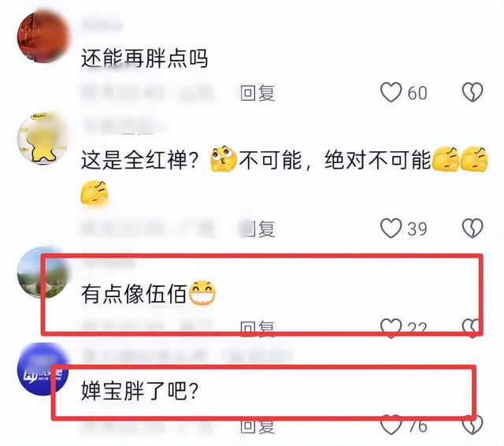Open the blue logo avatar profile
This screenshot has height=446, width=504.
pyautogui.click(x=43, y=369)
